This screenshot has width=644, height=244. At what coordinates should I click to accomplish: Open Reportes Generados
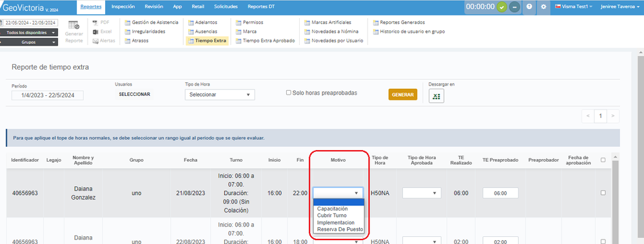(399, 22)
